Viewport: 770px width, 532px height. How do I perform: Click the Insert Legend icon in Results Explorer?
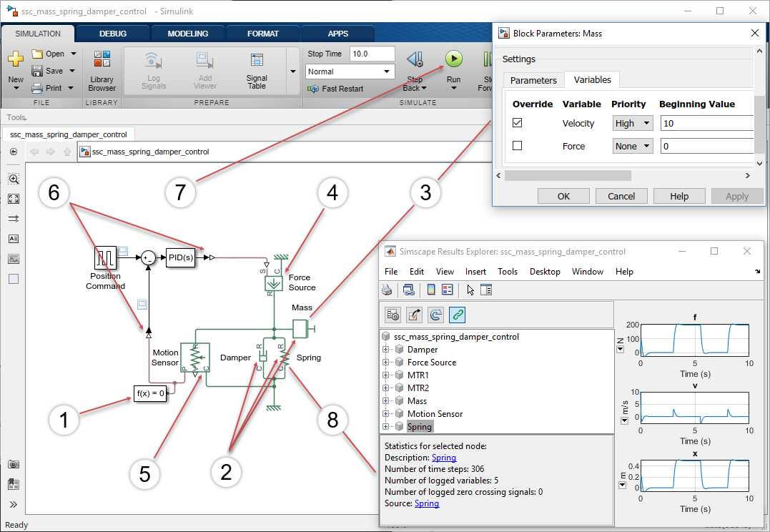[448, 290]
